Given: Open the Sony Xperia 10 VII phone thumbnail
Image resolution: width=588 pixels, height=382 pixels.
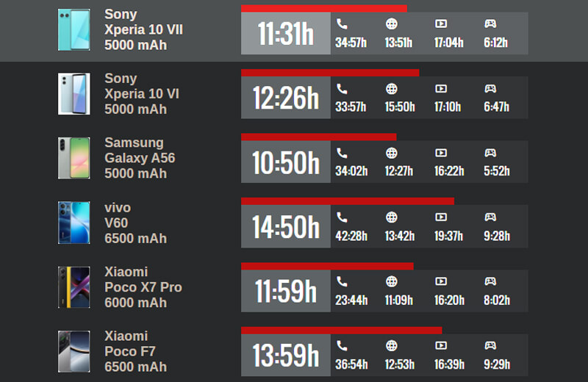Looking at the screenshot, I should [74, 30].
